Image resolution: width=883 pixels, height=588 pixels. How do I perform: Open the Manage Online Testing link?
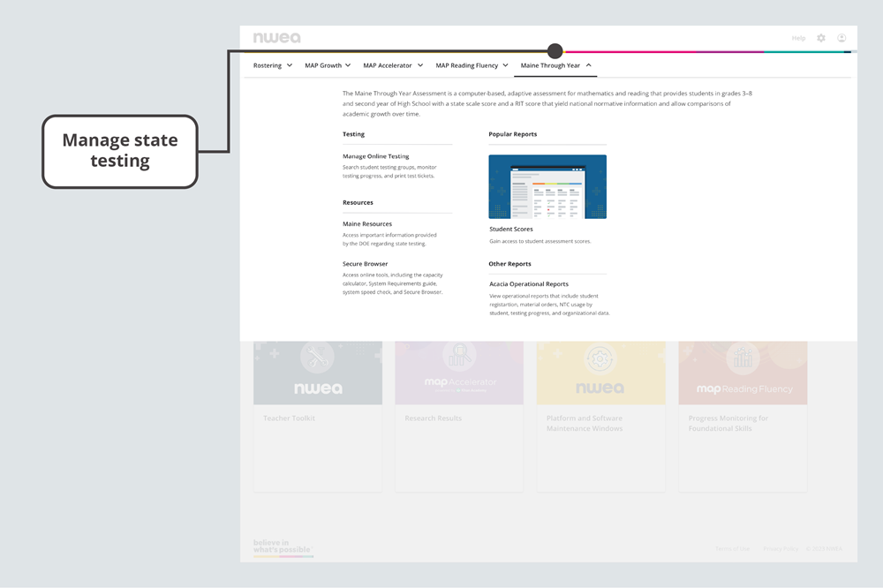(x=375, y=156)
